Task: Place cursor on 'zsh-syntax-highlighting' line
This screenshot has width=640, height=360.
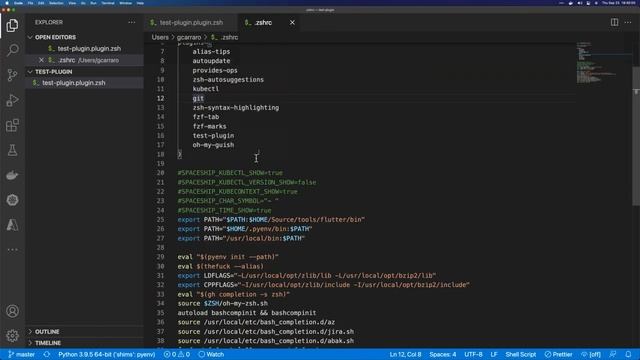Action: point(236,108)
